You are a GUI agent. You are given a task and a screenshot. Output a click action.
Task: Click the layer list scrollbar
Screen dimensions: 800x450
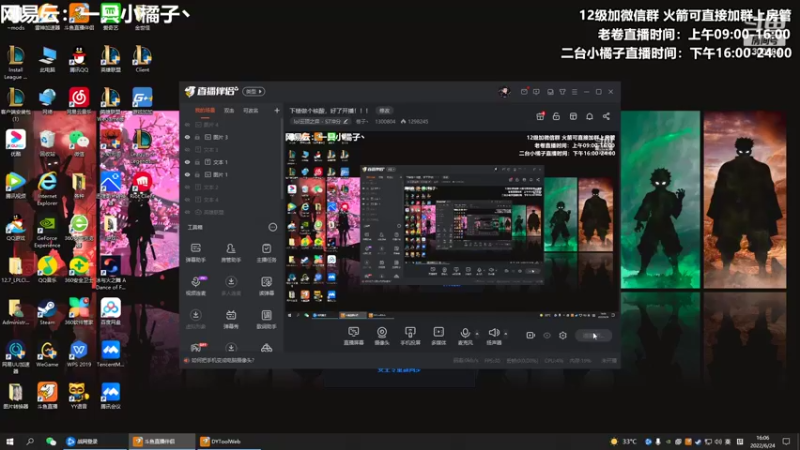pyautogui.click(x=281, y=158)
